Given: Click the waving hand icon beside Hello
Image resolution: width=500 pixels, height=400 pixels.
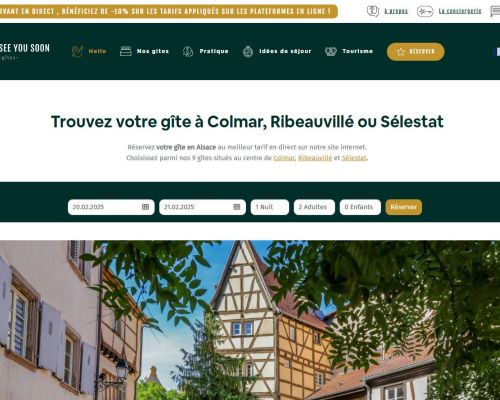Looking at the screenshot, I should (77, 51).
